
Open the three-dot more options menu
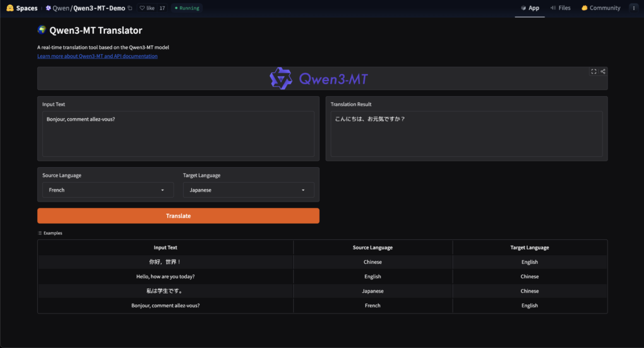(634, 8)
